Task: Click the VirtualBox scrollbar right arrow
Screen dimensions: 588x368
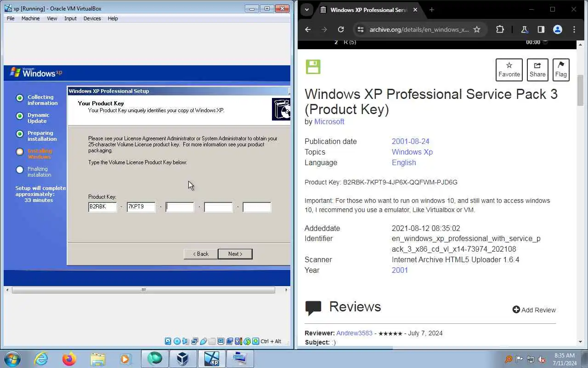Action: (286, 290)
